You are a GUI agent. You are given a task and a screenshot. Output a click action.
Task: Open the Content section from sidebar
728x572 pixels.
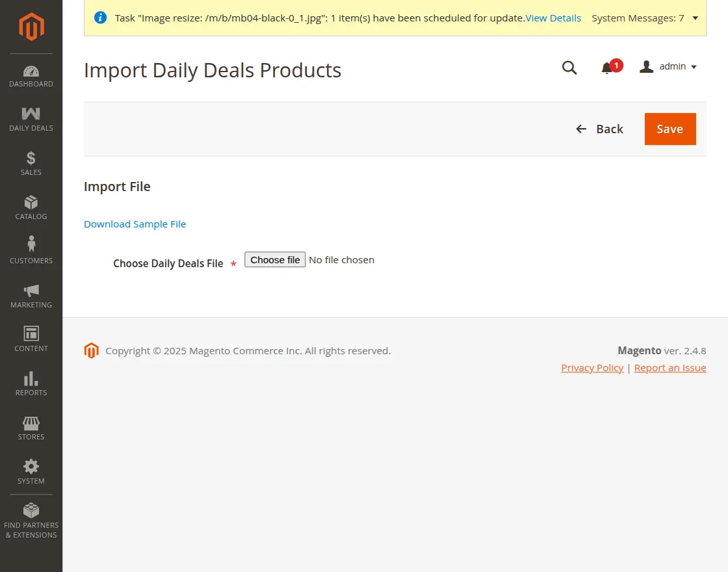[31, 338]
